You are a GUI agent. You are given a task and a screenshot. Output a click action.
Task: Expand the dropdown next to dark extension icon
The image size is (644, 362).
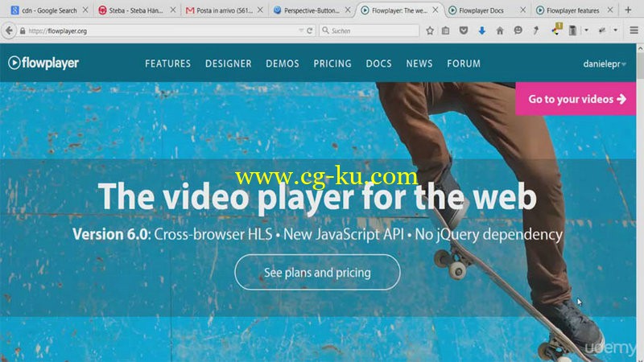tap(586, 31)
